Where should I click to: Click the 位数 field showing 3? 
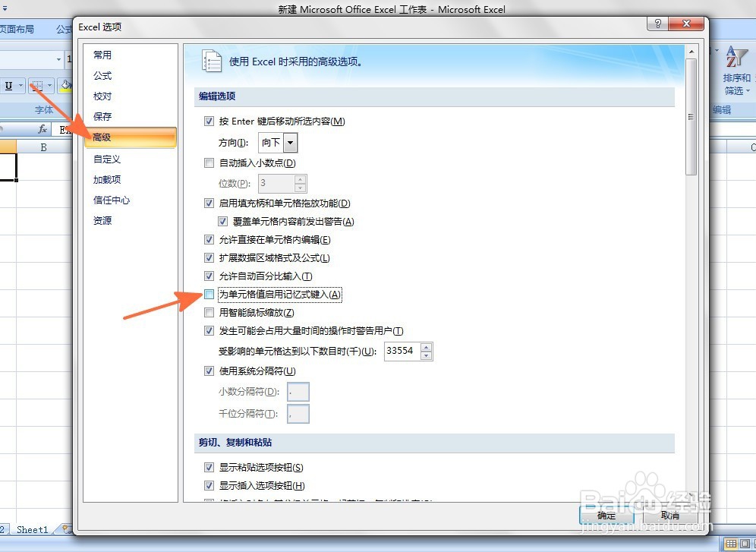(x=276, y=184)
